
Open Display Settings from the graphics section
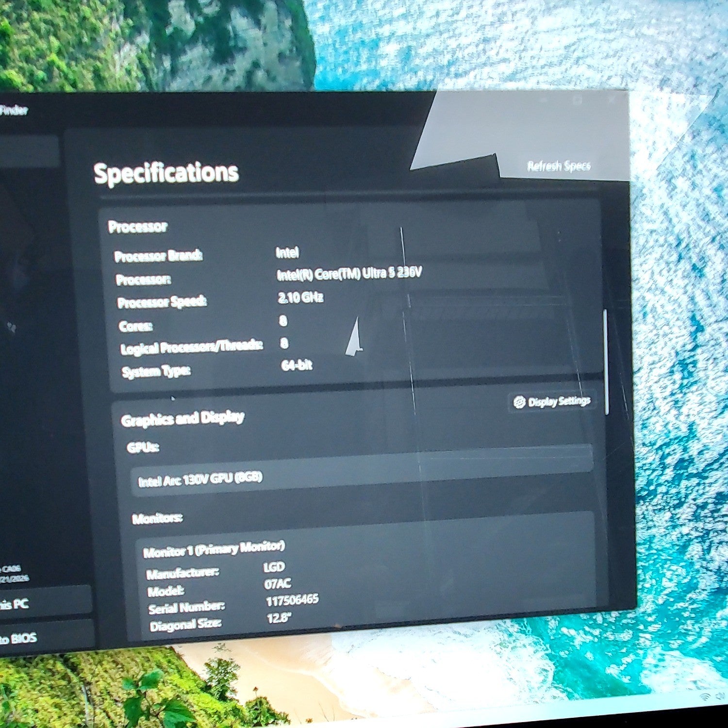(x=552, y=402)
